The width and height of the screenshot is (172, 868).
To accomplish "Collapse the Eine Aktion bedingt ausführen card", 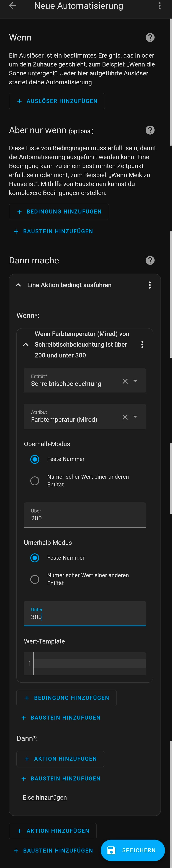I will (18, 285).
